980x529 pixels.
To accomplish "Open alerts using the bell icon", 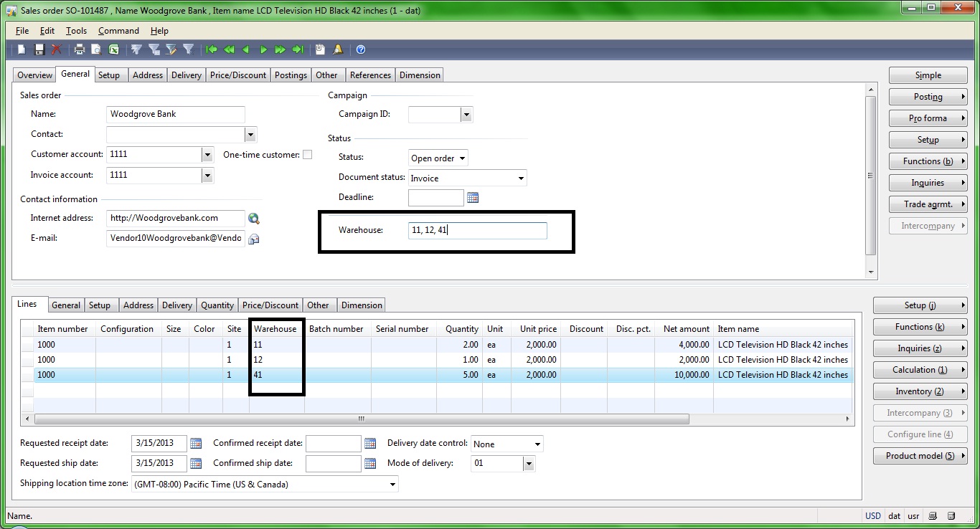I will pyautogui.click(x=337, y=49).
